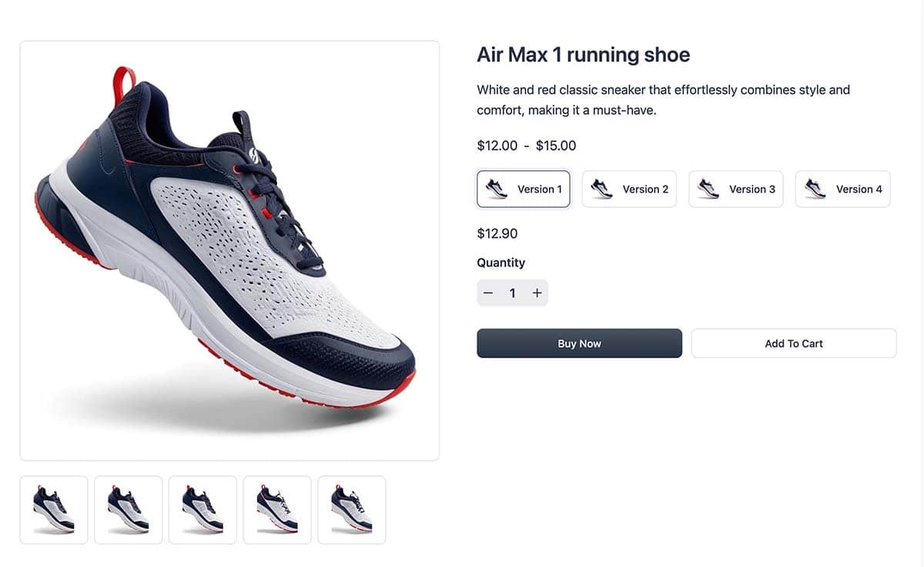The width and height of the screenshot is (924, 567).
Task: Click the minus icon to decrease quantity
Action: click(487, 293)
